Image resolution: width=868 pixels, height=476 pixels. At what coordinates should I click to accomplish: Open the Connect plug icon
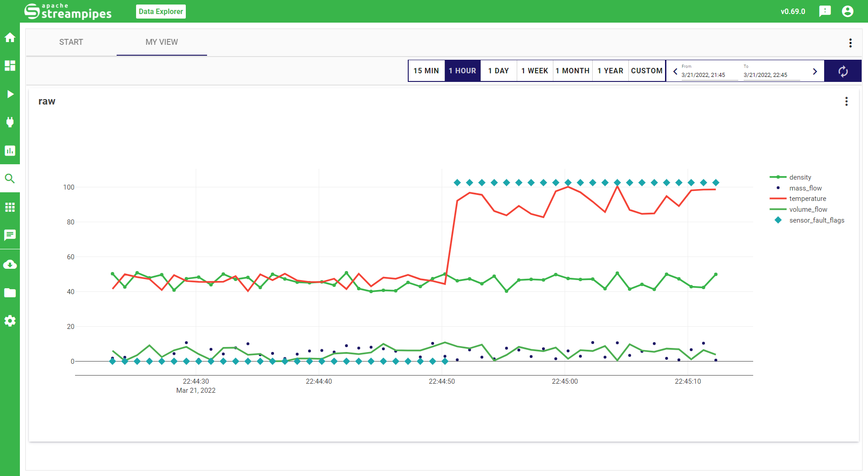coord(10,122)
